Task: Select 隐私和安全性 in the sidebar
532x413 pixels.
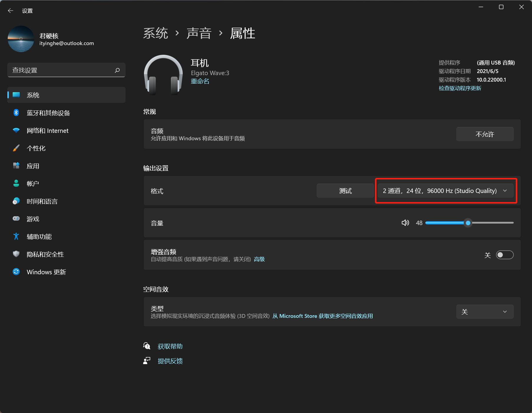Action: click(x=45, y=254)
